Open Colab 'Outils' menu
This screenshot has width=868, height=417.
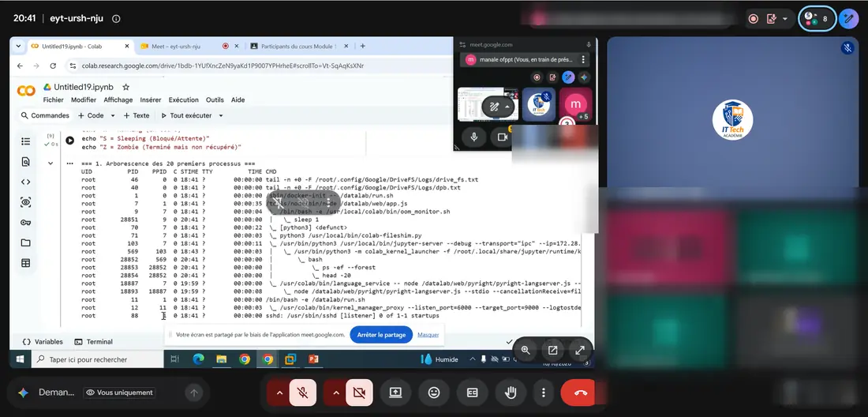tap(215, 100)
